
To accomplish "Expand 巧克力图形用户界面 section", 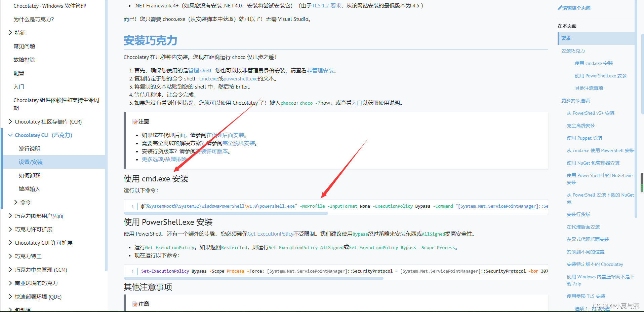I will (10, 216).
